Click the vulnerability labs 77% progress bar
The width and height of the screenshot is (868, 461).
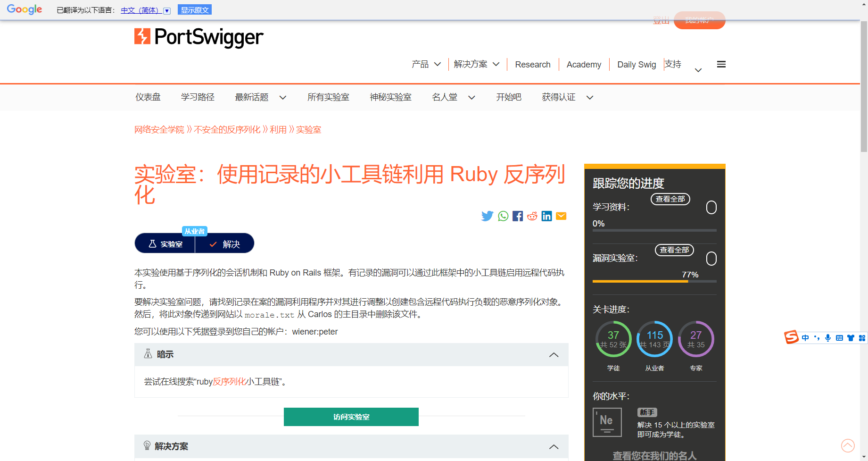(x=654, y=281)
